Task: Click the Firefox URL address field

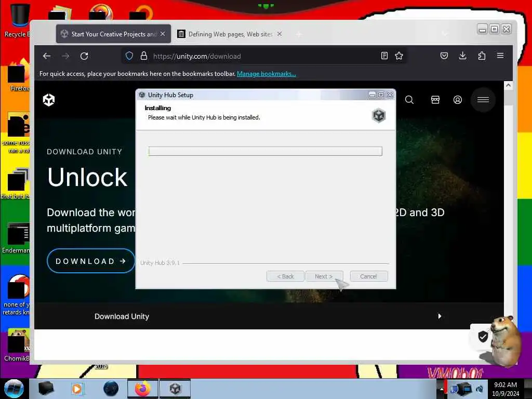Action: pos(263,56)
